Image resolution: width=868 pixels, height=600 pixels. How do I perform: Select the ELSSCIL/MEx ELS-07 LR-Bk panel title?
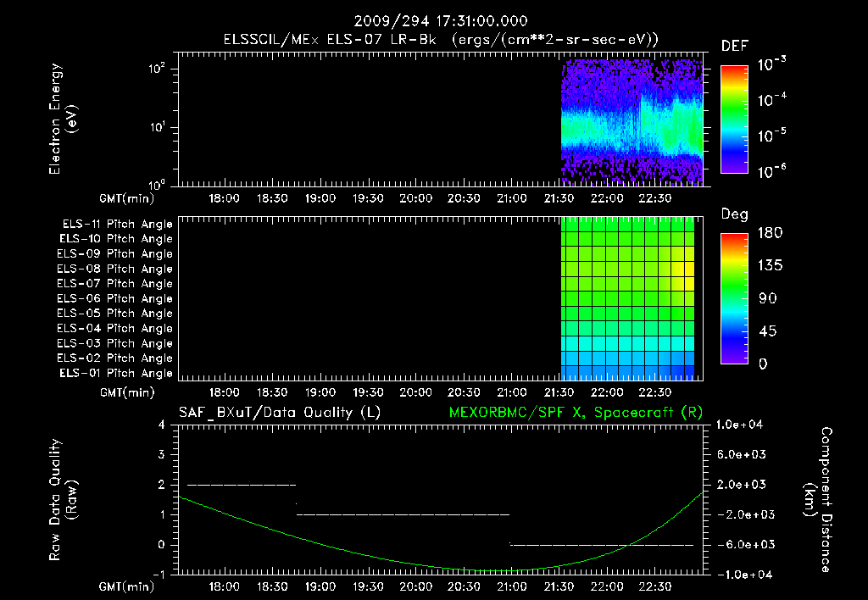click(441, 40)
